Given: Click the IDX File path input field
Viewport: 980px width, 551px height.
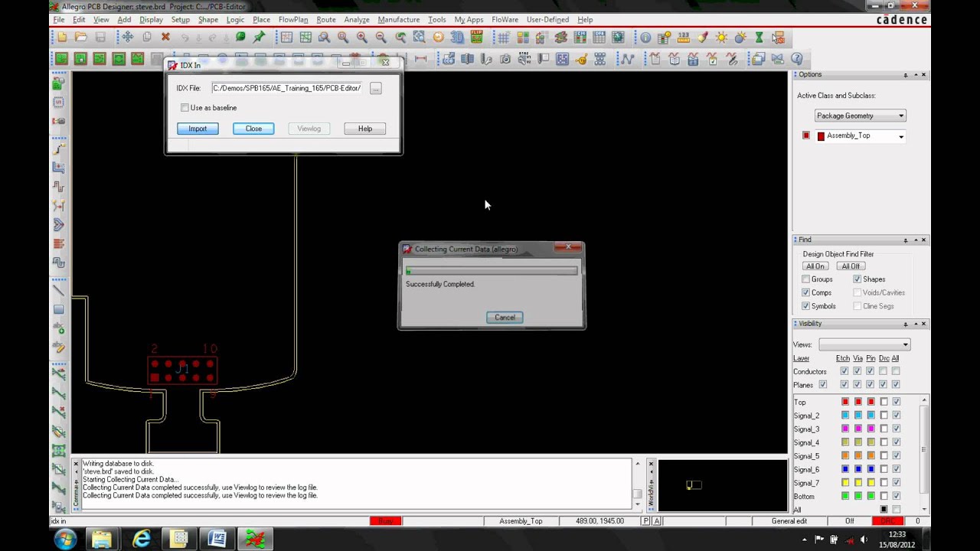Looking at the screenshot, I should click(287, 88).
